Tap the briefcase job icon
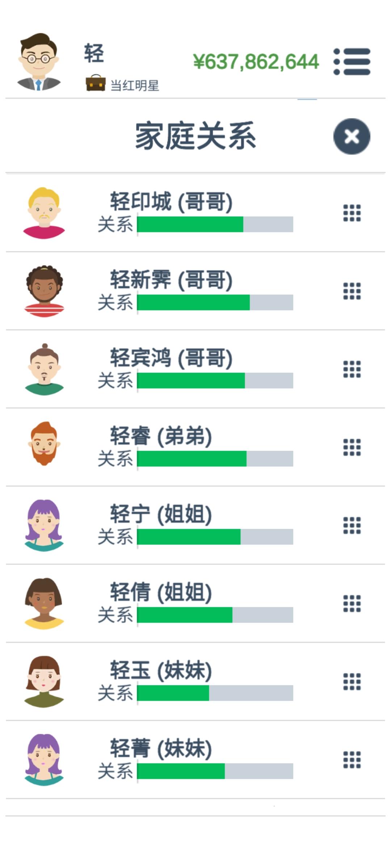391x868 pixels. point(96,83)
